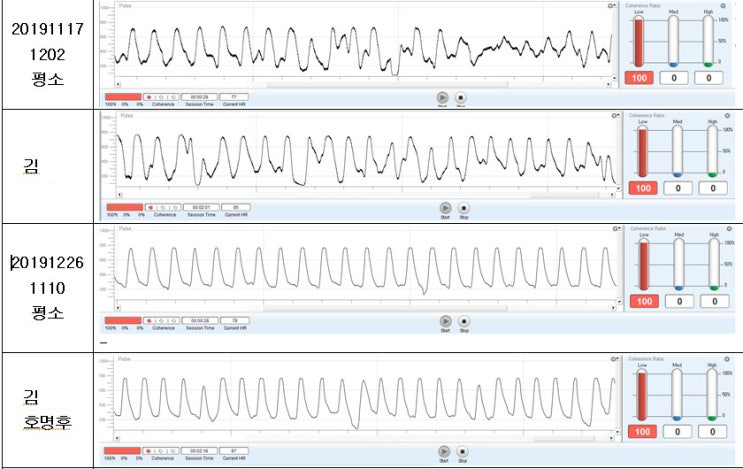Click the right scroll arrow under the 20191117 pulse graph
743x469 pixels.
click(x=608, y=84)
